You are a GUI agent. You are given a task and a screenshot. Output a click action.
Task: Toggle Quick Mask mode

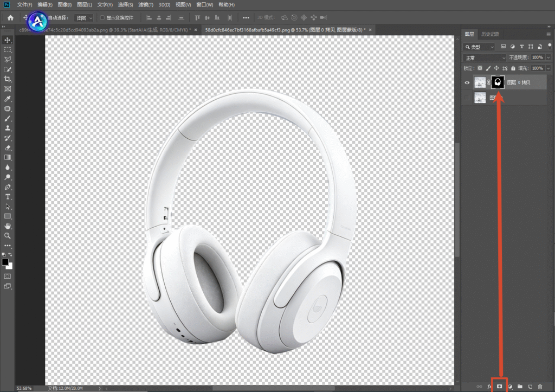click(8, 276)
